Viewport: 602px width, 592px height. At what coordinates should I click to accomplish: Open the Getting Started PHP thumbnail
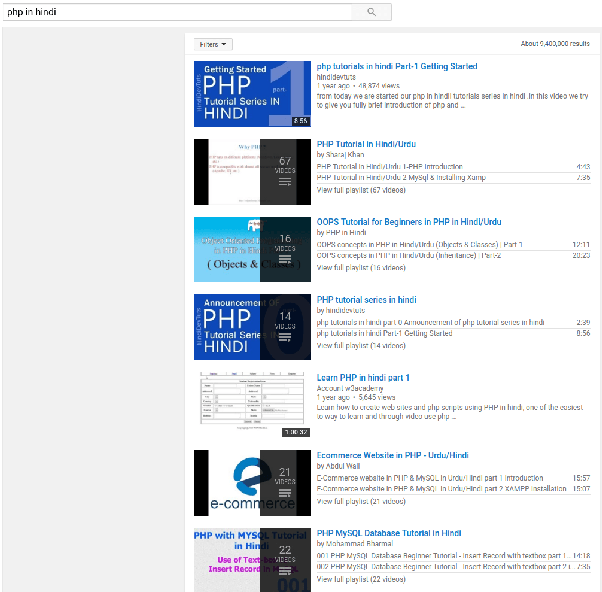[x=252, y=94]
